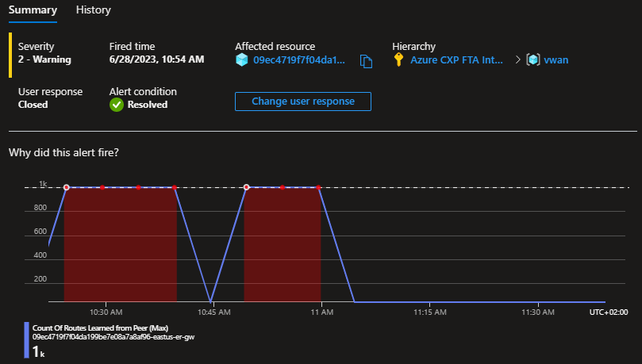Select the red data point at 11 AM
The width and height of the screenshot is (642, 364).
(318, 187)
